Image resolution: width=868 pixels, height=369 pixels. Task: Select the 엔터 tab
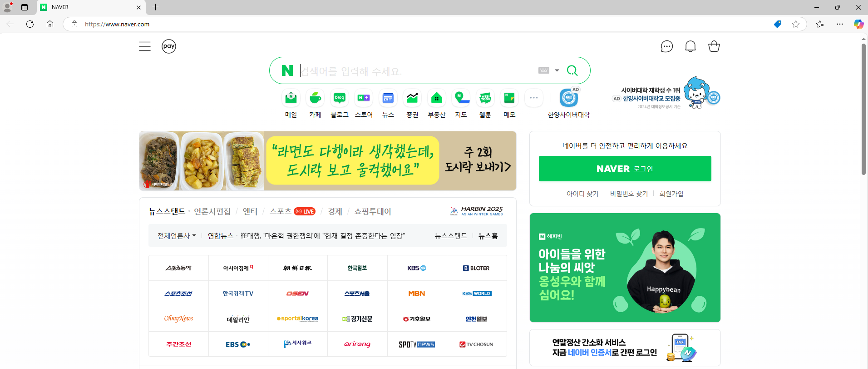(250, 211)
